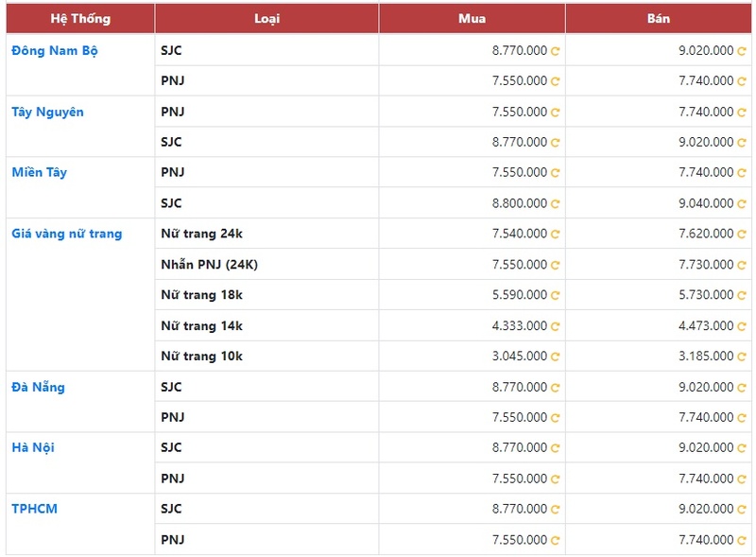The image size is (756, 557).
Task: Select the SJC cell in Đông Nam Bộ row
Action: pyautogui.click(x=267, y=50)
